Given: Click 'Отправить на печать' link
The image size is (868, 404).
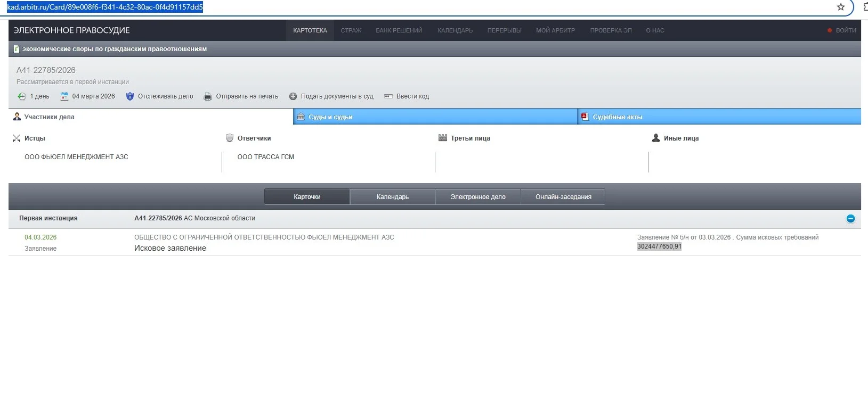Looking at the screenshot, I should 247,96.
